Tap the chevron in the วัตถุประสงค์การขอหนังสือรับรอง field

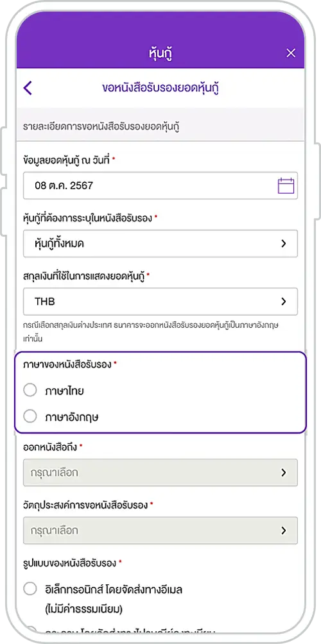283,530
